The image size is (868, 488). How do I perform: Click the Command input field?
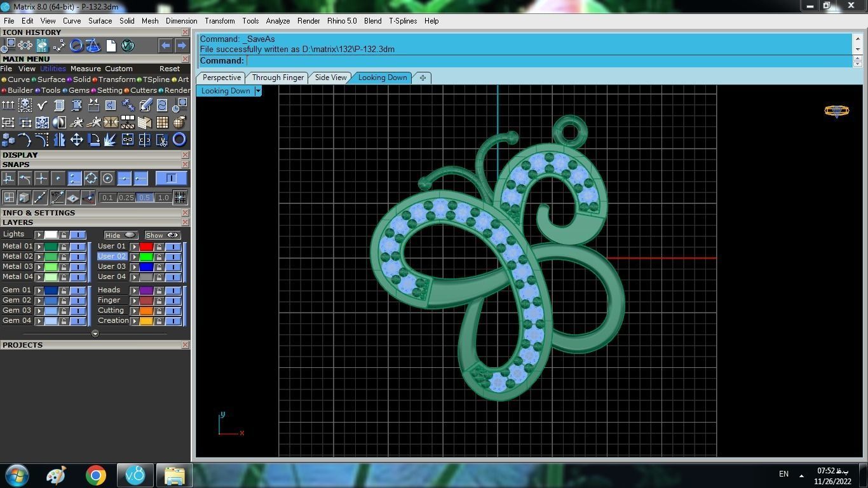[x=549, y=61]
